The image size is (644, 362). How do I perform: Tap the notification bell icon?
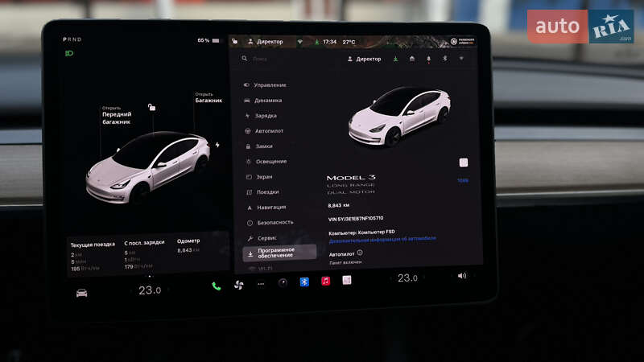coord(428,59)
